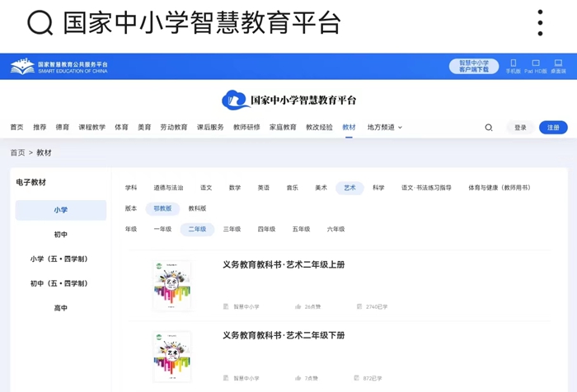Open the three-dot browser menu
The height and width of the screenshot is (392, 577).
540,23
